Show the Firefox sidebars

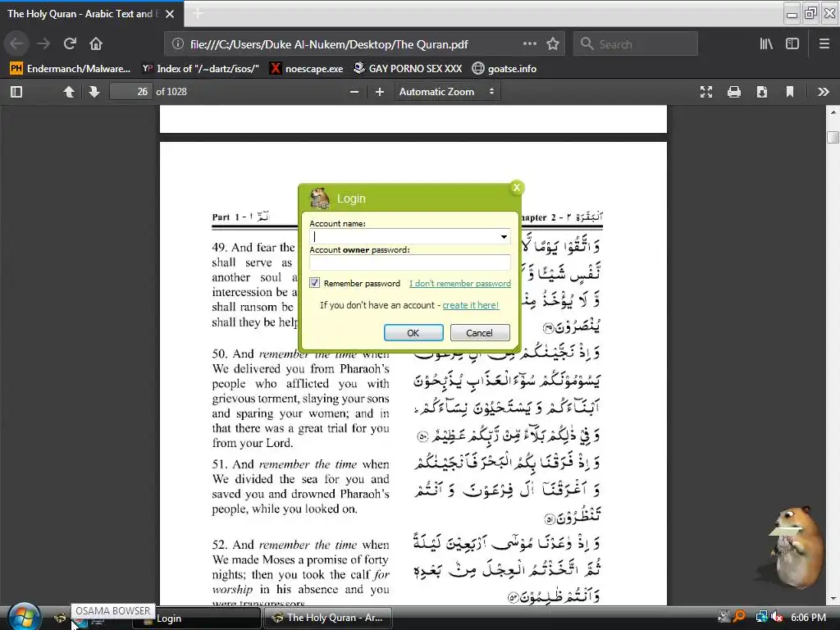792,44
